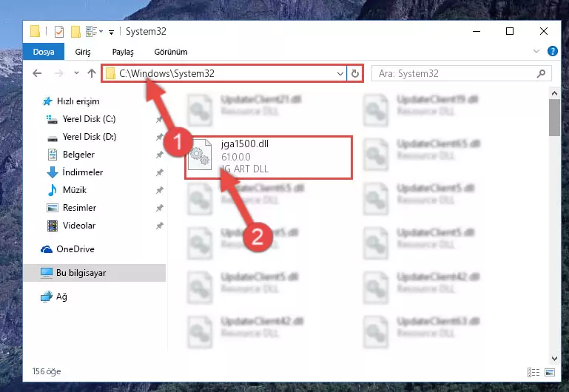Click the Properties icon in quick access toolbar
The image size is (569, 392).
click(59, 32)
